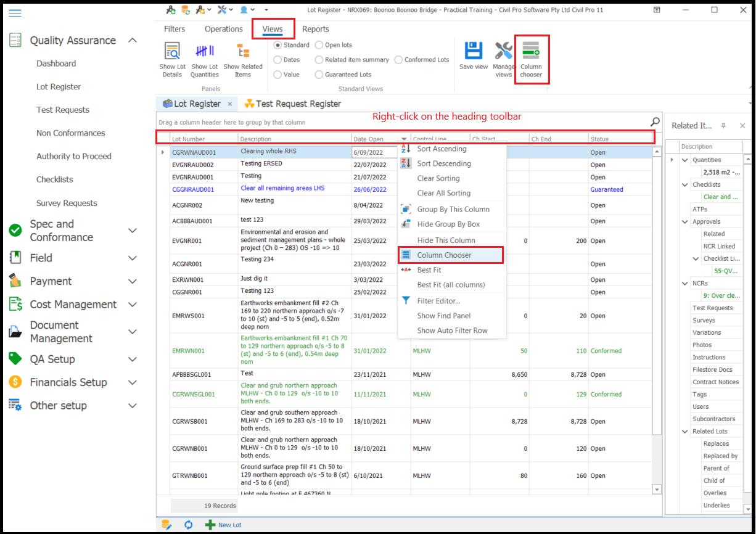
Task: Click Show Related Items icon
Action: 243,51
